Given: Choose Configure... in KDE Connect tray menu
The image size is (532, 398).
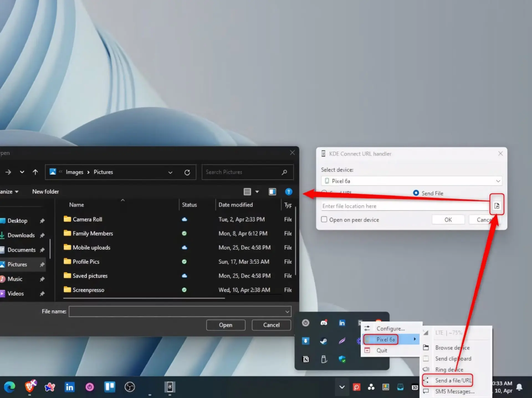Looking at the screenshot, I should (391, 328).
